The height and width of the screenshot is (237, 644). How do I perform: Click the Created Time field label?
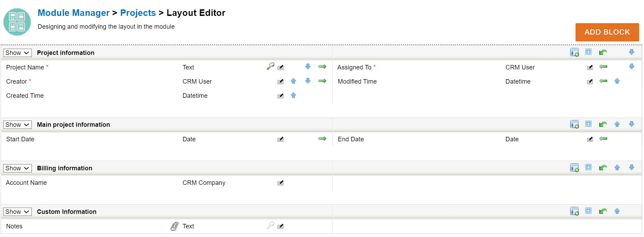coord(25,96)
